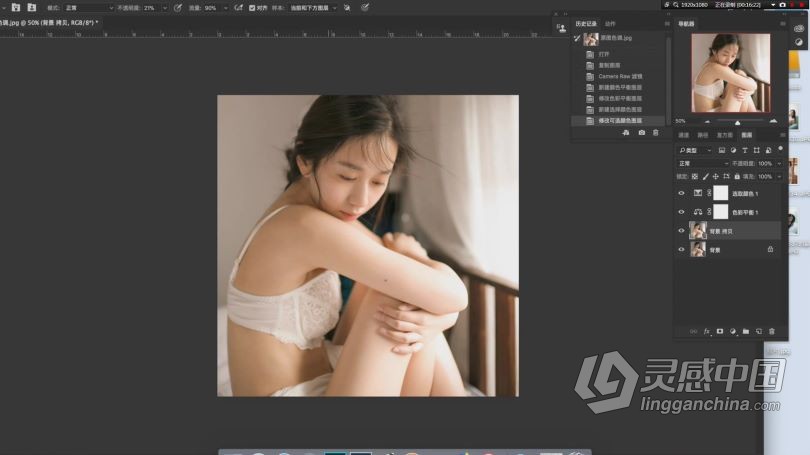Switch to the 通道 (Channels) tab
This screenshot has width=810, height=455.
click(684, 135)
